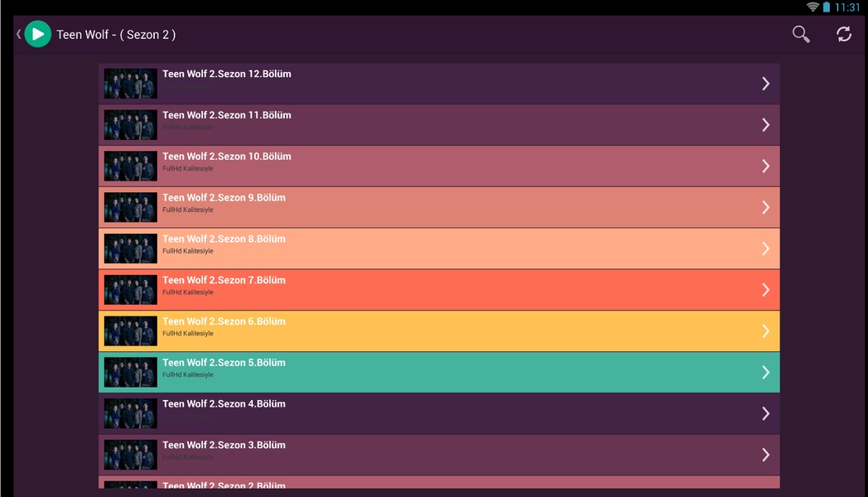The image size is (868, 497).
Task: Tap FullHd Kalitesiyle under 6.Bölüm
Action: pyautogui.click(x=188, y=334)
